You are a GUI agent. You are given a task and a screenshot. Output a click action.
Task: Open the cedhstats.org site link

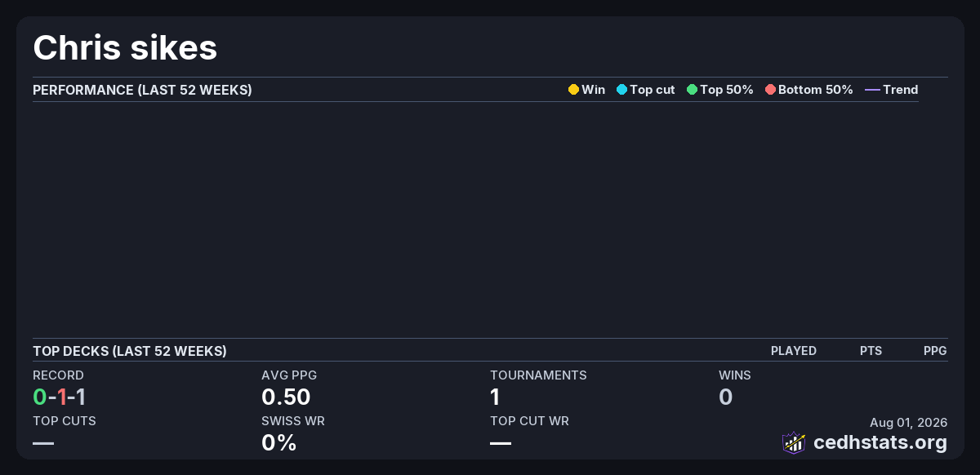tap(880, 442)
